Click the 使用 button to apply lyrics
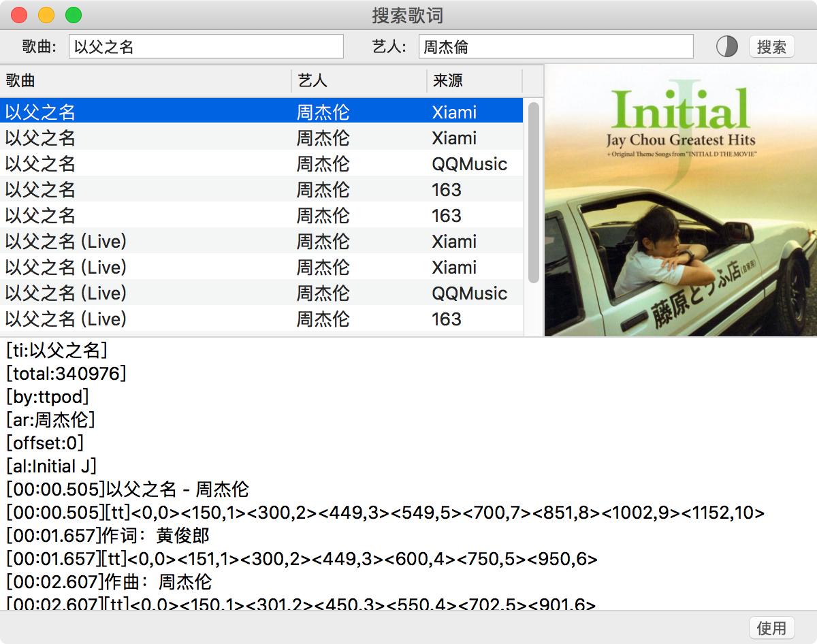Image resolution: width=817 pixels, height=644 pixels. pos(771,627)
